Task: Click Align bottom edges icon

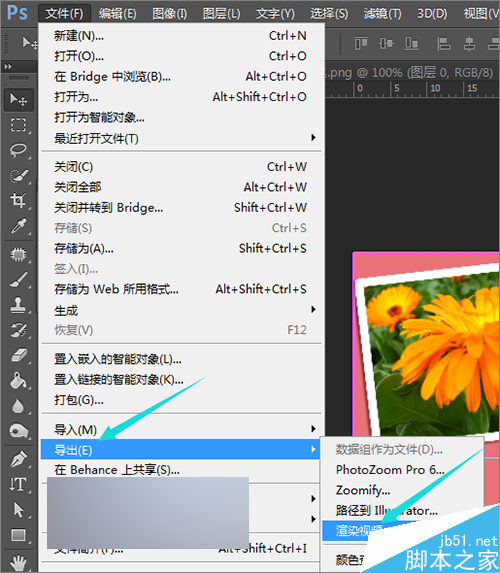Action: click(x=412, y=43)
